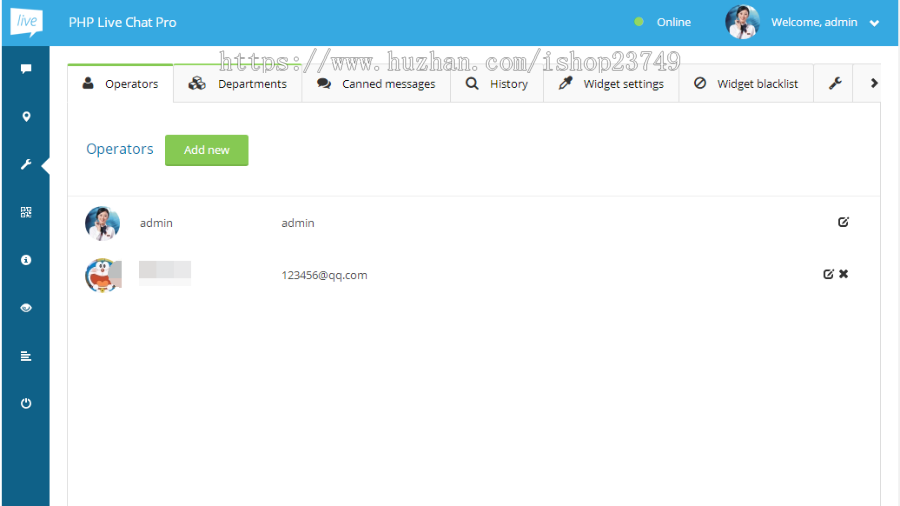Open the text lines logs icon in sidebar

26,356
